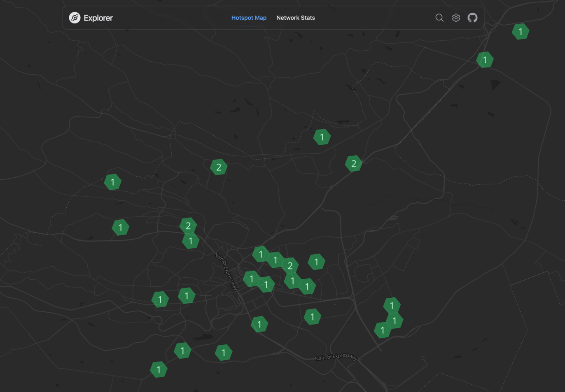Select hexagon 1 northwest of the easternmost 2 hexagon

point(322,137)
